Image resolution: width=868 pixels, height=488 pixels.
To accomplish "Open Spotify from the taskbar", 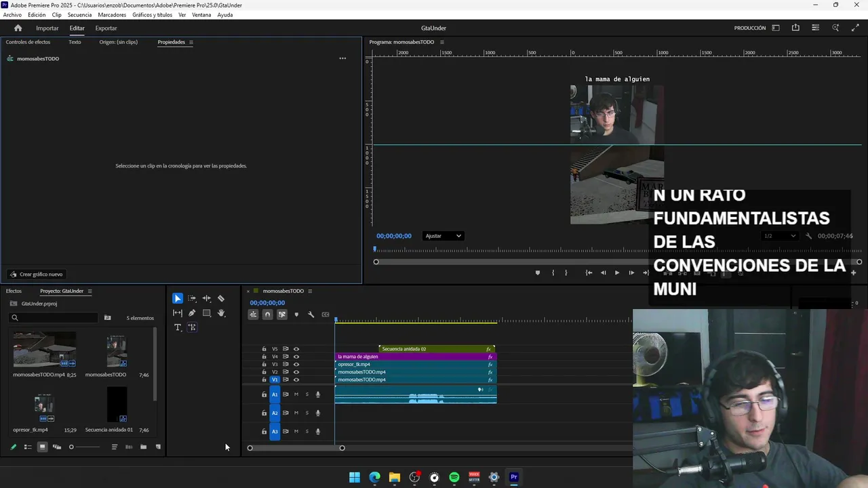I will [x=454, y=477].
